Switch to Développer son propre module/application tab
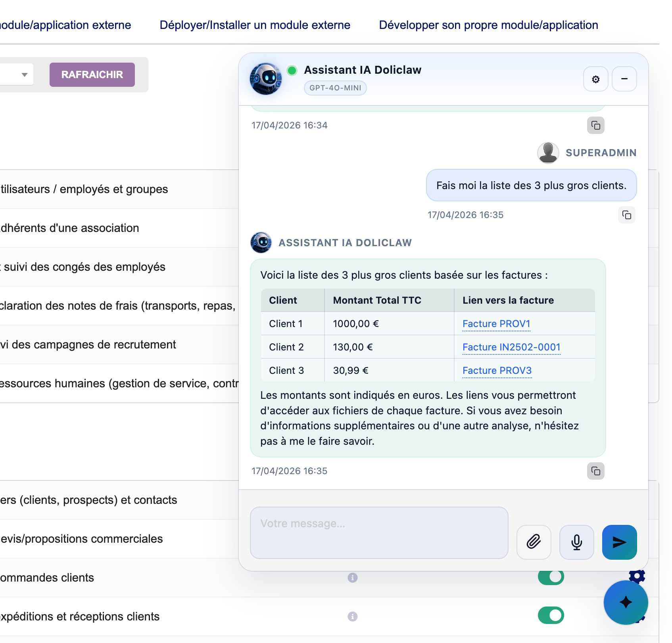 point(488,25)
